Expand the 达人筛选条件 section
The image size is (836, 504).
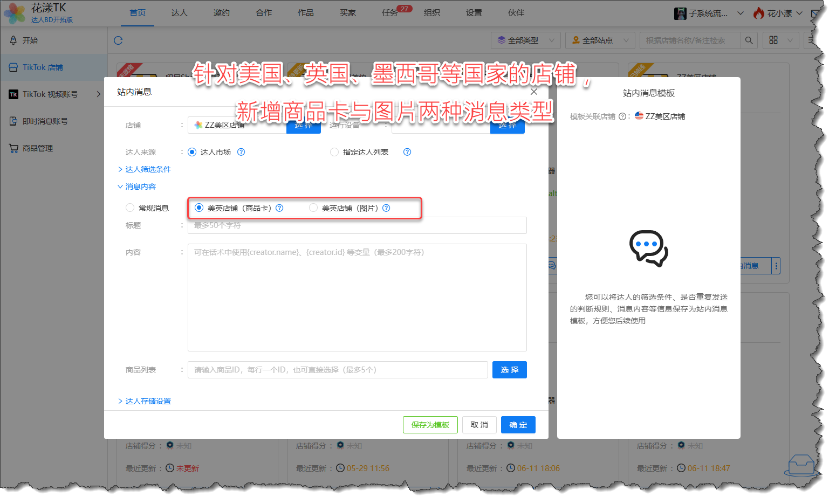tap(147, 169)
